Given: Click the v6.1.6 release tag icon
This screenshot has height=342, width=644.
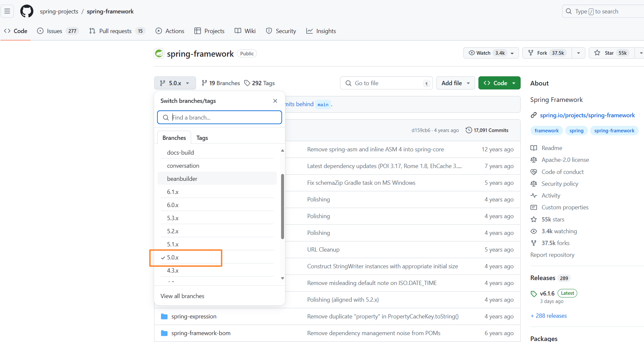Looking at the screenshot, I should [x=534, y=294].
